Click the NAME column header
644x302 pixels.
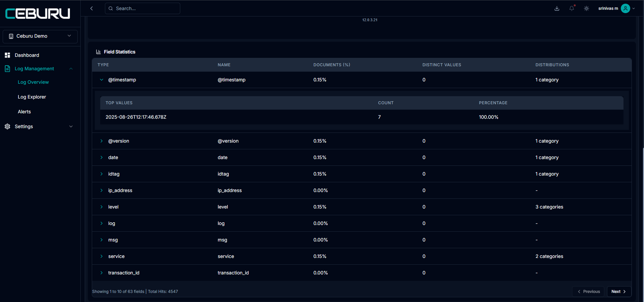click(224, 65)
